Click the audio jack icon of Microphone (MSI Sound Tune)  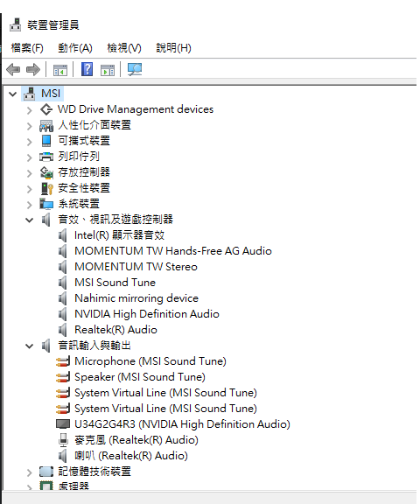(63, 361)
